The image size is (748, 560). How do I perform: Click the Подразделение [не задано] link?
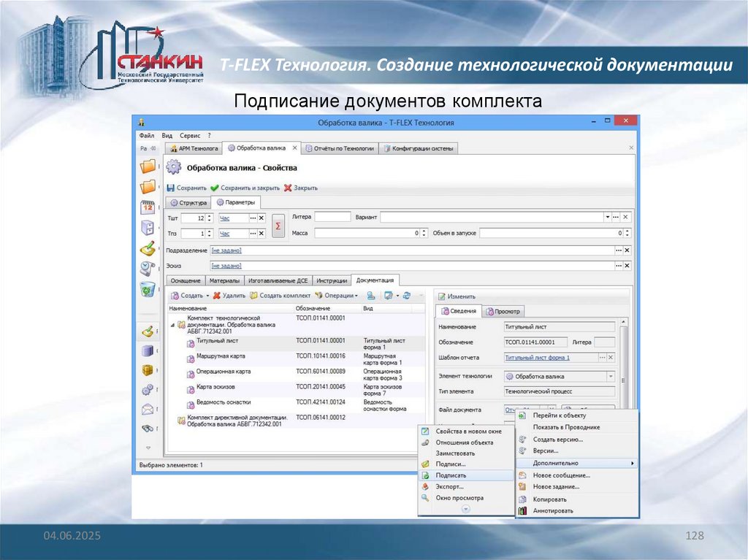226,250
